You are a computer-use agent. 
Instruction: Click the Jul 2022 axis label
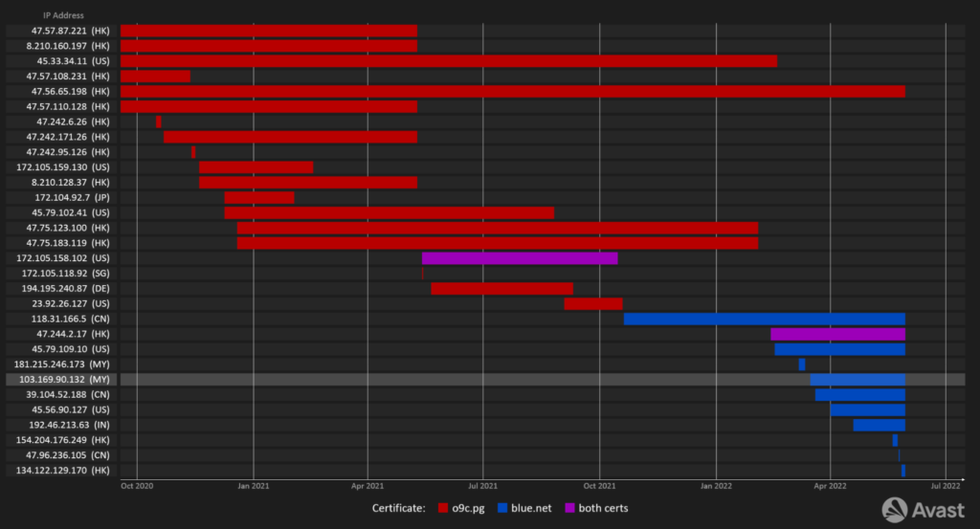pyautogui.click(x=946, y=486)
